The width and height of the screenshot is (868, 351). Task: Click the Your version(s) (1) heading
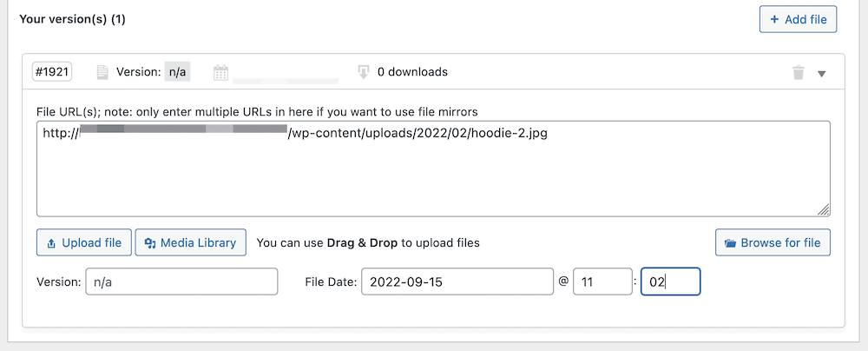(x=72, y=19)
